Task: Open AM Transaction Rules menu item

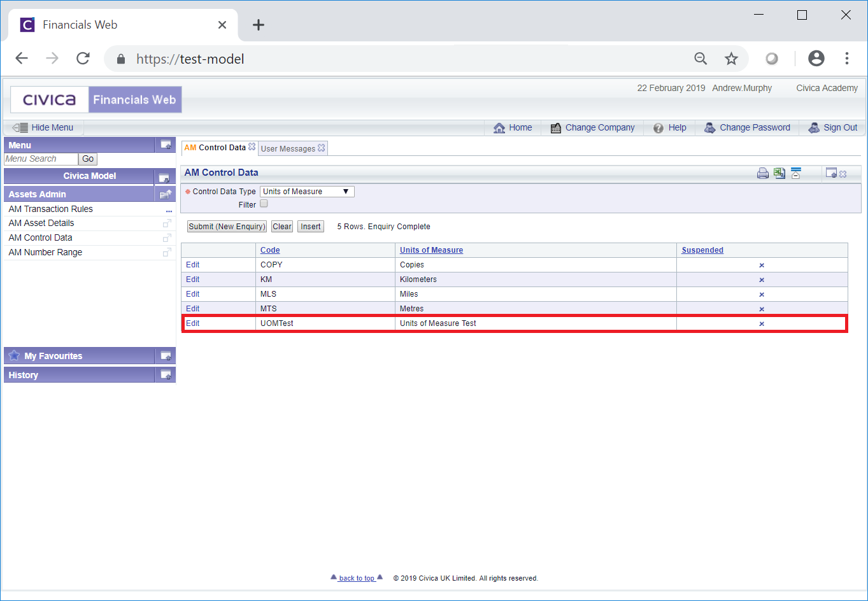Action: click(51, 209)
